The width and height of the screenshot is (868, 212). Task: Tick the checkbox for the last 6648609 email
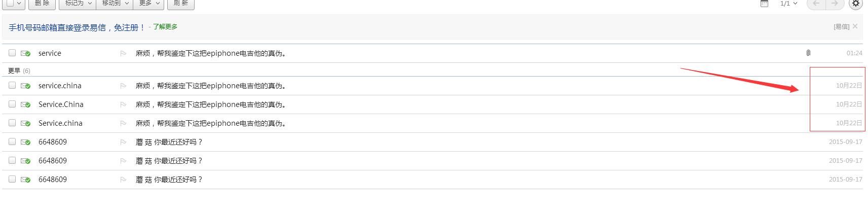point(12,180)
